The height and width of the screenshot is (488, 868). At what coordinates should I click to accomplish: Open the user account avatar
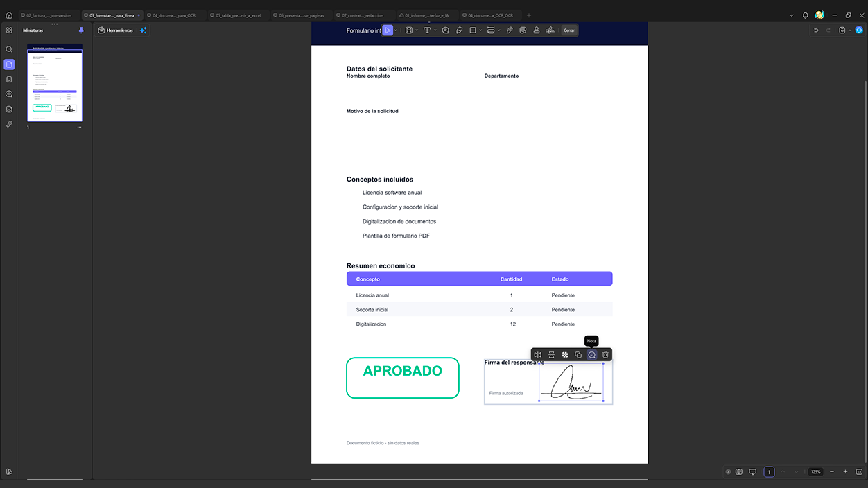819,15
